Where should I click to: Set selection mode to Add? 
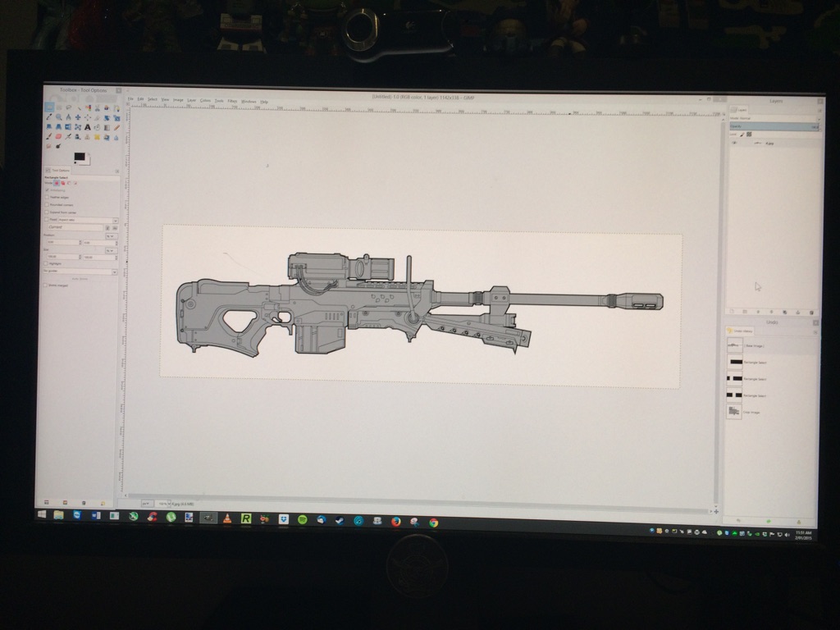[x=62, y=183]
